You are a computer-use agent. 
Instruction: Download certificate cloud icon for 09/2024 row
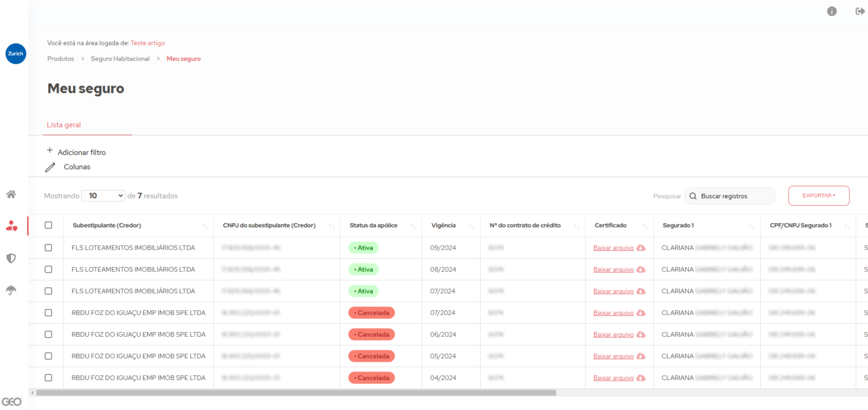click(x=641, y=248)
